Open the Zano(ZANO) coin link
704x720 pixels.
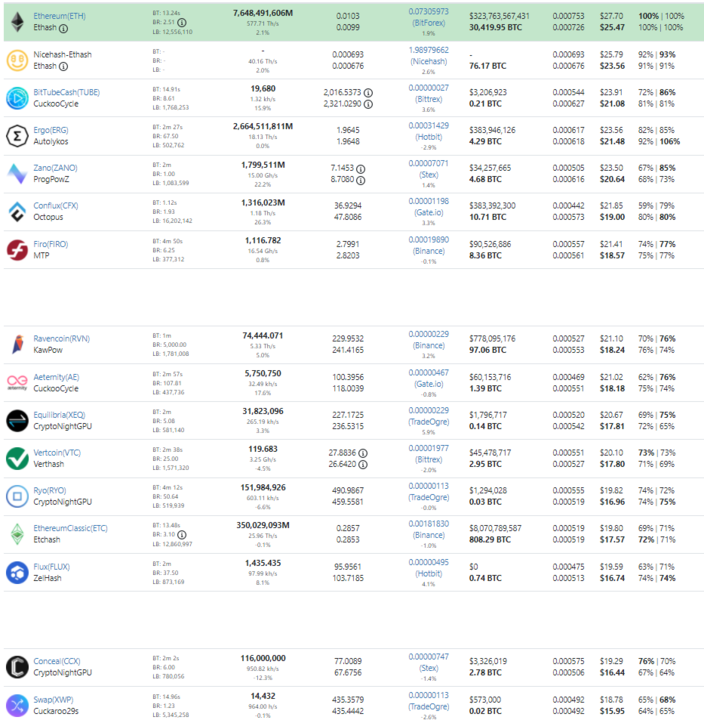[x=55, y=168]
